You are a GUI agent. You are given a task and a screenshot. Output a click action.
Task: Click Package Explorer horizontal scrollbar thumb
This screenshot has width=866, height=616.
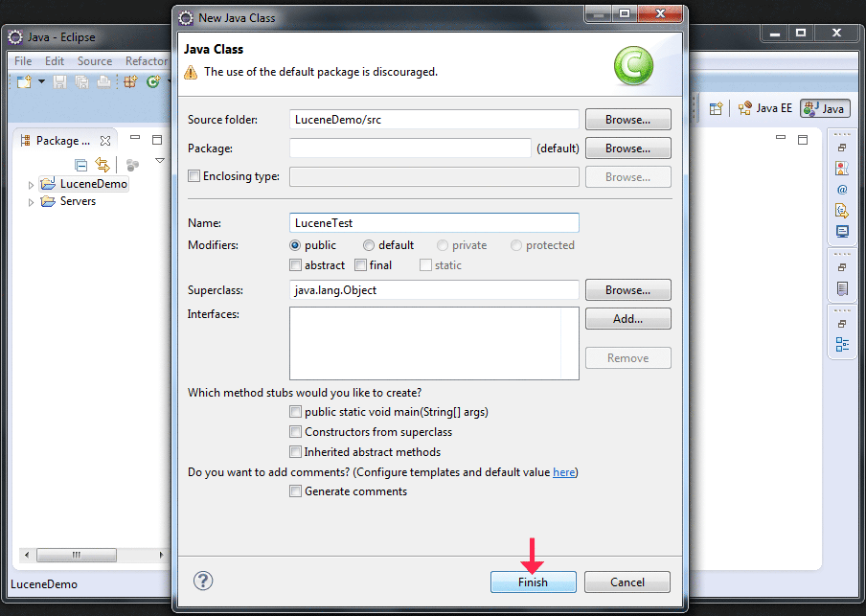[x=77, y=555]
